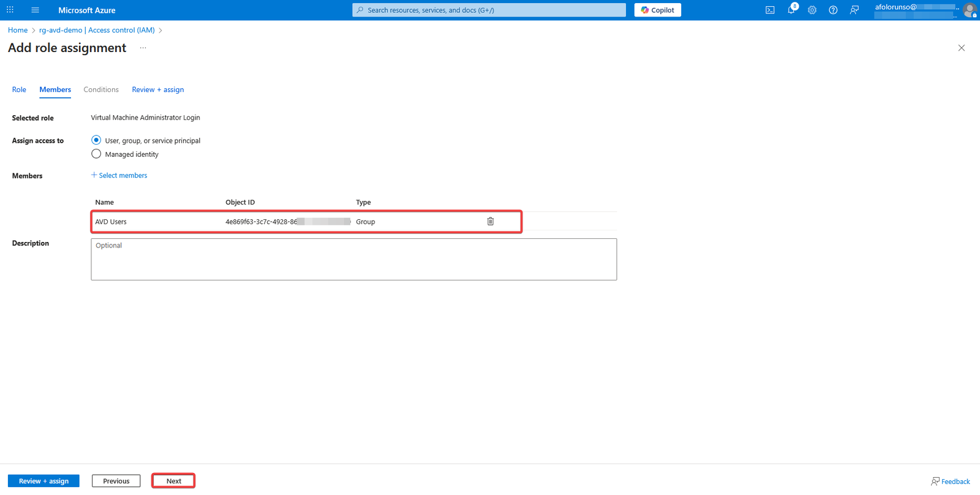The height and width of the screenshot is (495, 980).
Task: Open the notifications bell
Action: pos(791,10)
